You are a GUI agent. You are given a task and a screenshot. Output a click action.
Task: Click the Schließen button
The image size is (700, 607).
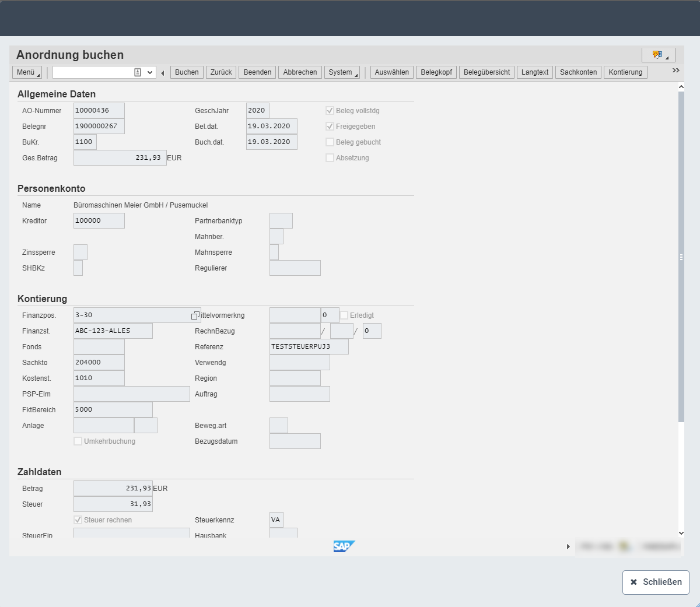pos(656,582)
